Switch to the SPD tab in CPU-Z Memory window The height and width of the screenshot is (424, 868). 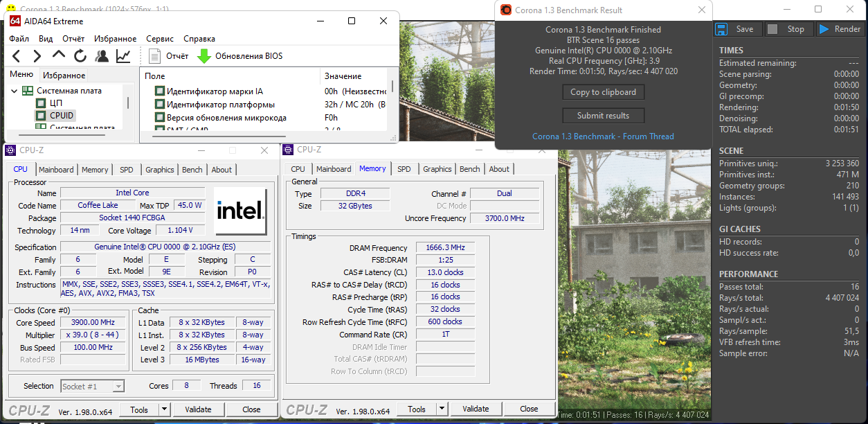pos(404,169)
